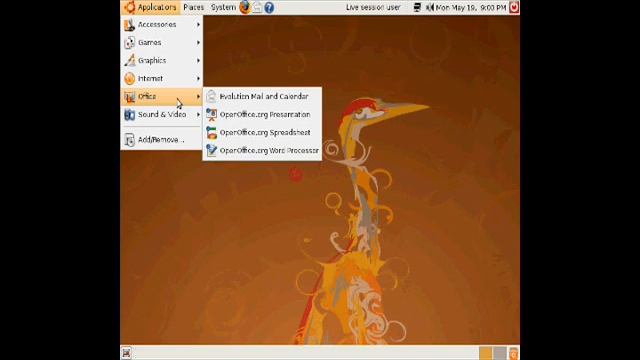Expand the Office submenu arrow
This screenshot has height=360, width=640.
[x=198, y=96]
